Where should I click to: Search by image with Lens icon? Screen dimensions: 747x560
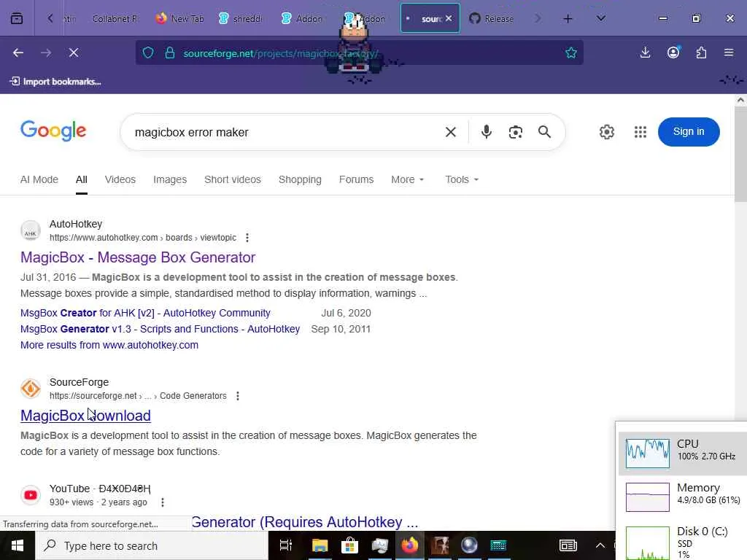[515, 132]
